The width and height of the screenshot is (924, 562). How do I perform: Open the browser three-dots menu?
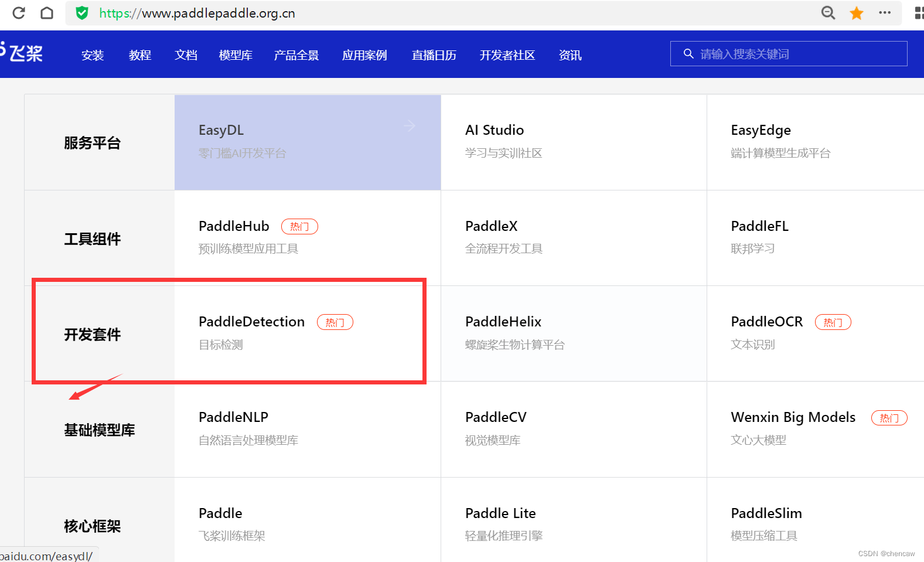tap(885, 12)
